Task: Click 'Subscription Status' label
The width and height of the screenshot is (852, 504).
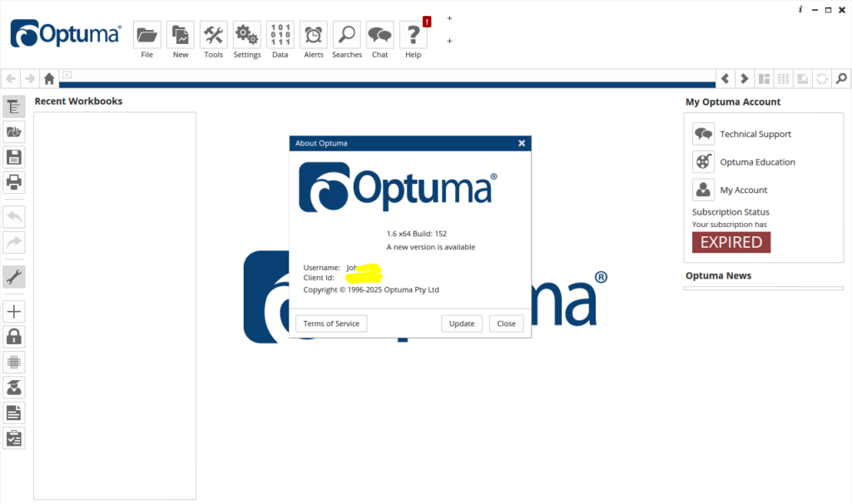Action: coord(731,212)
